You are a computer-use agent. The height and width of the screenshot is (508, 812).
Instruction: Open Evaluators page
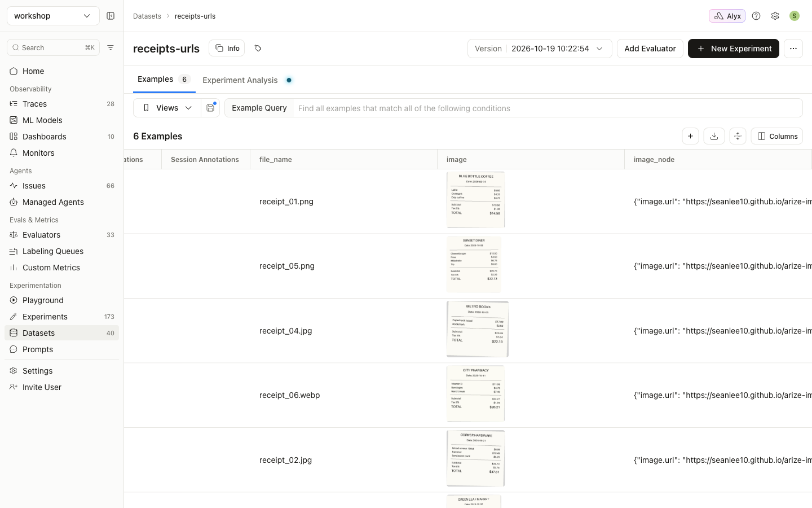pos(62,235)
